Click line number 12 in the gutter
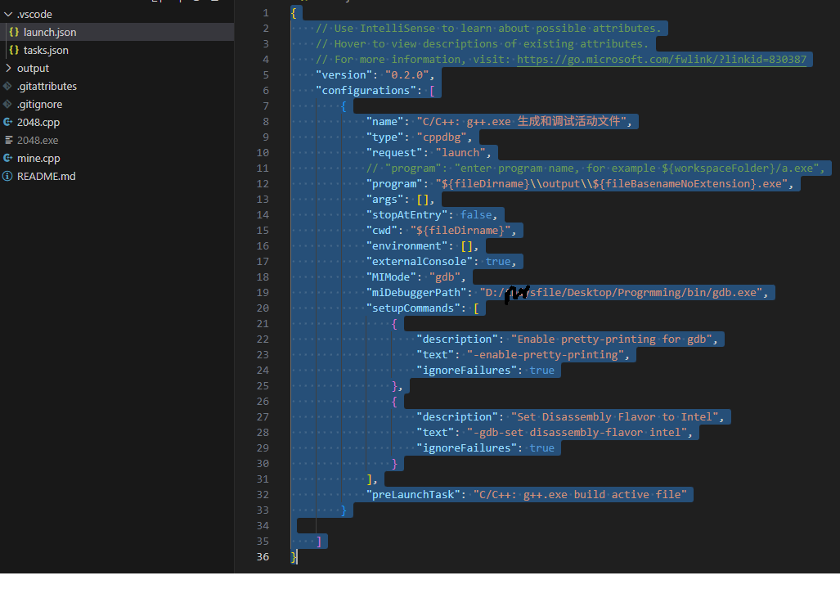 [263, 184]
